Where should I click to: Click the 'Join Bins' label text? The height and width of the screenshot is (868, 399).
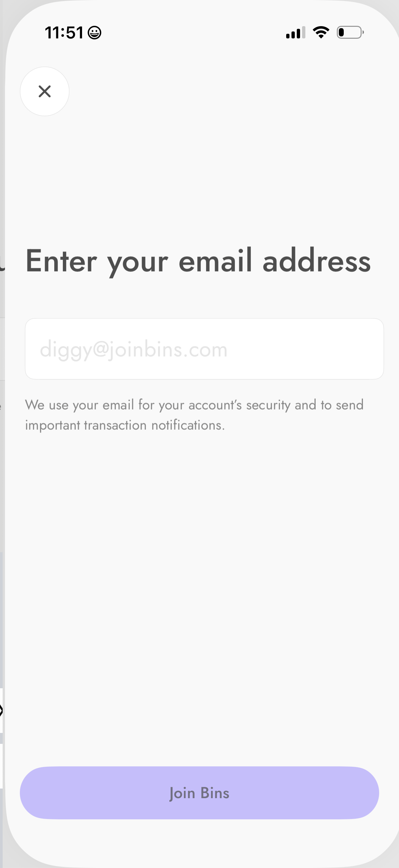click(x=199, y=793)
